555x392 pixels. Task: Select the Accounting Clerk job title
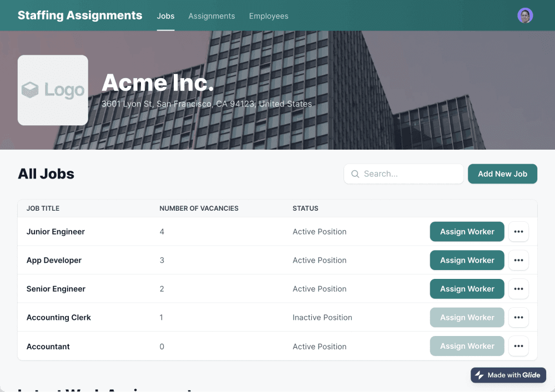58,318
